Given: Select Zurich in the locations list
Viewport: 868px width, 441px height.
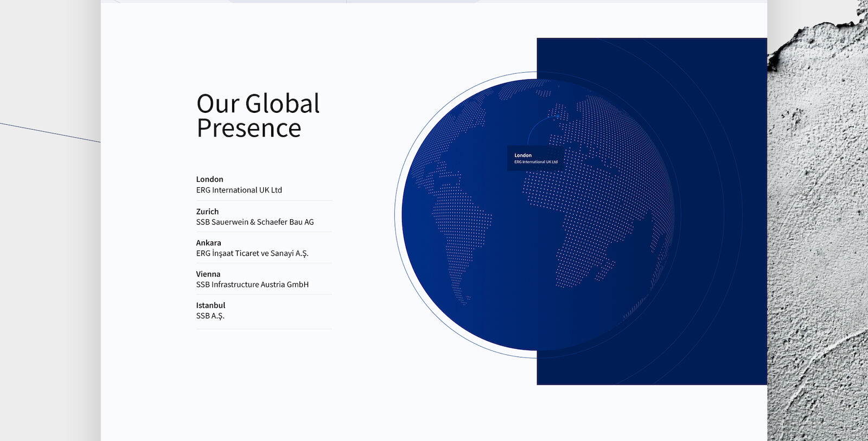Looking at the screenshot, I should (207, 212).
